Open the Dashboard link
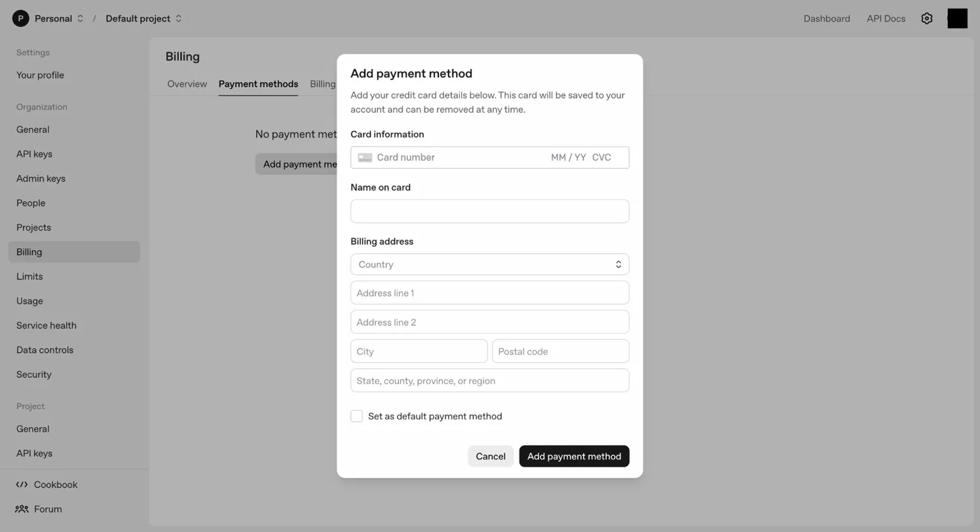 (x=827, y=18)
